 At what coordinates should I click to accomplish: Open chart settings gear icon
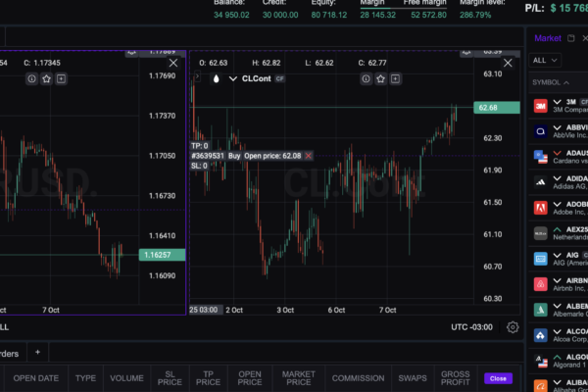[x=513, y=327]
